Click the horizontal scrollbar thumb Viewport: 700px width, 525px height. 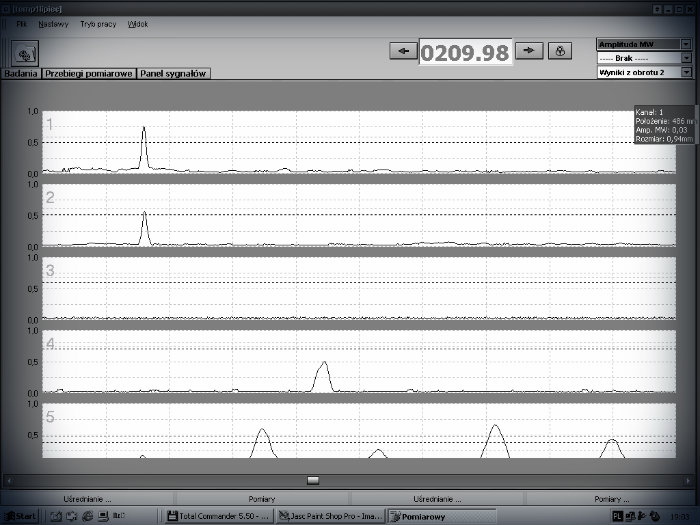point(313,480)
